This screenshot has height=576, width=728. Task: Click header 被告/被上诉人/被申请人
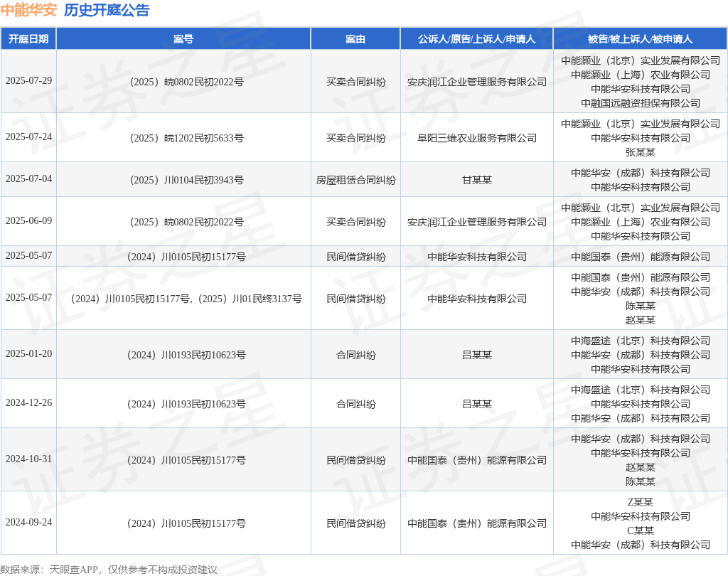pyautogui.click(x=641, y=39)
